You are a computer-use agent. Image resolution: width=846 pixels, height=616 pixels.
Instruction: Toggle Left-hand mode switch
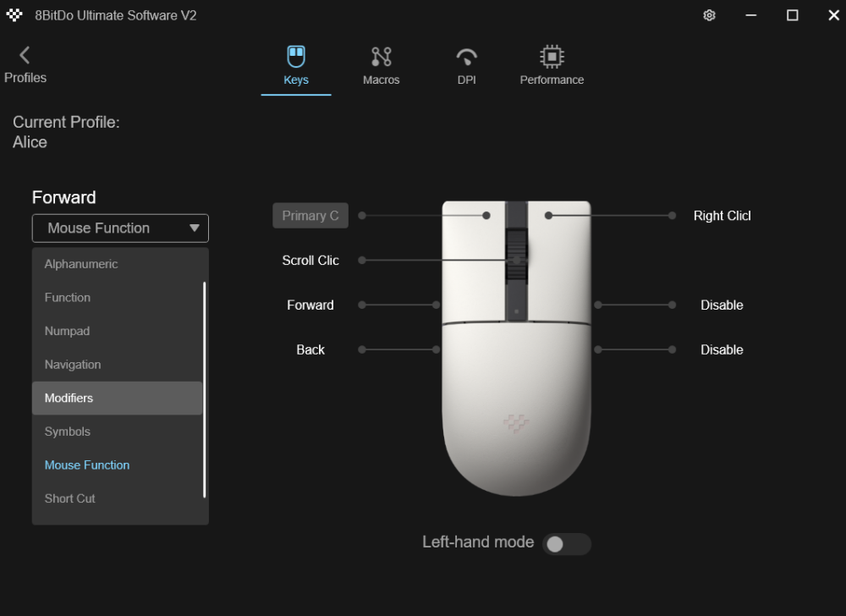(566, 544)
